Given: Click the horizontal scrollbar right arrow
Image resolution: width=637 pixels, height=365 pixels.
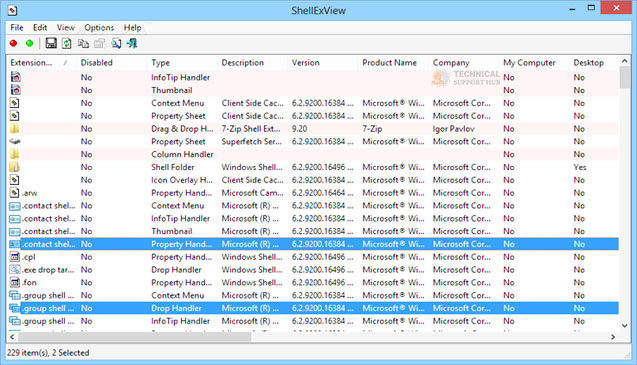Looking at the screenshot, I should pos(613,337).
